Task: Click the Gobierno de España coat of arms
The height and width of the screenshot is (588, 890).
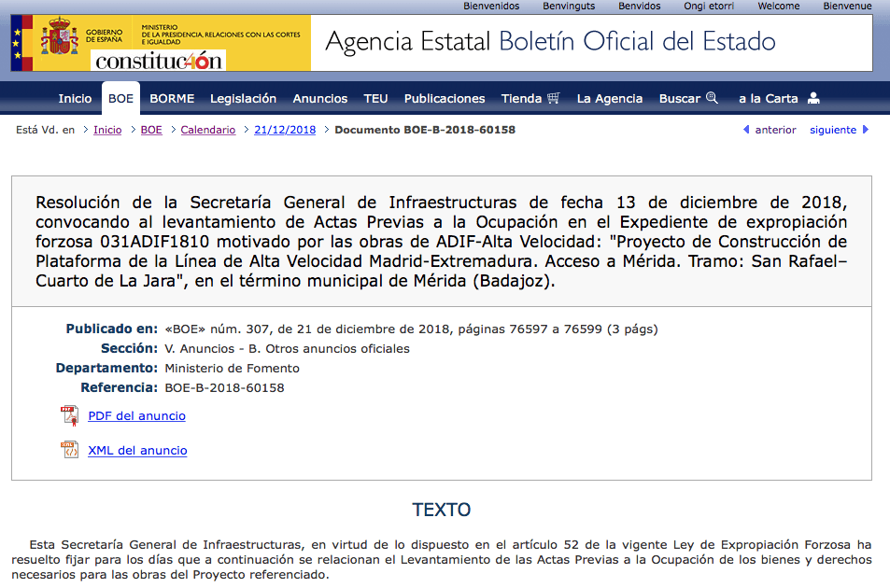Action: pyautogui.click(x=59, y=36)
